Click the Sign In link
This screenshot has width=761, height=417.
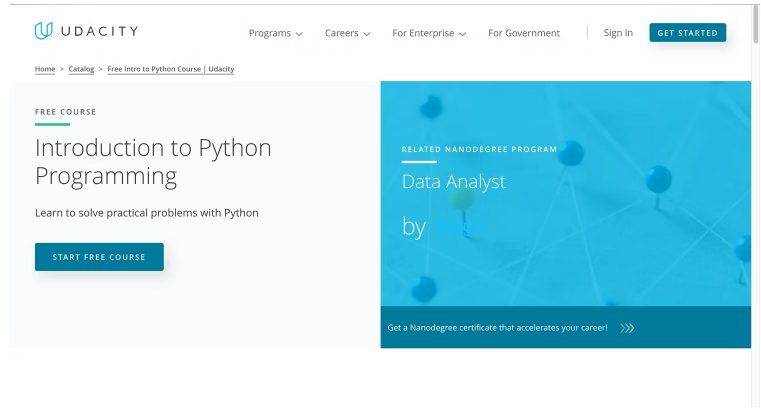point(618,33)
